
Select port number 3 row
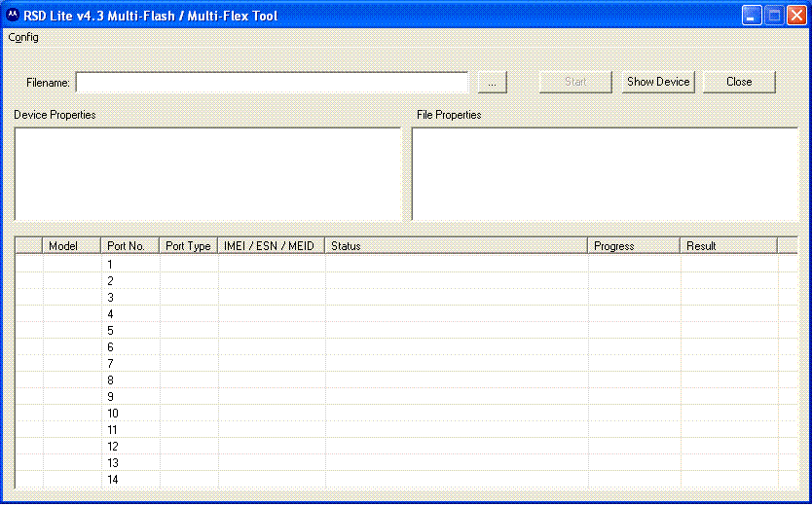[x=407, y=298]
